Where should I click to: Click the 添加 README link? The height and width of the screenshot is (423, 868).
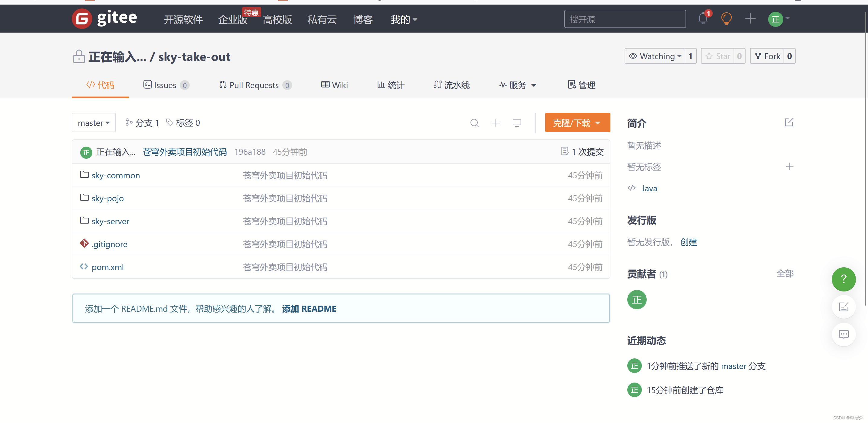(309, 309)
